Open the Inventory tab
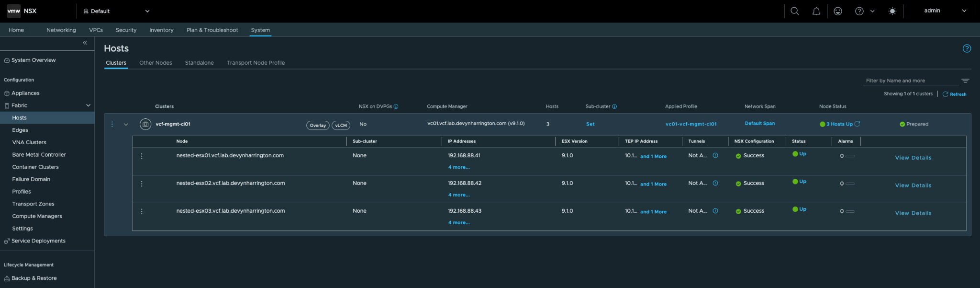Screen dimensions: 980x288 pyautogui.click(x=161, y=30)
